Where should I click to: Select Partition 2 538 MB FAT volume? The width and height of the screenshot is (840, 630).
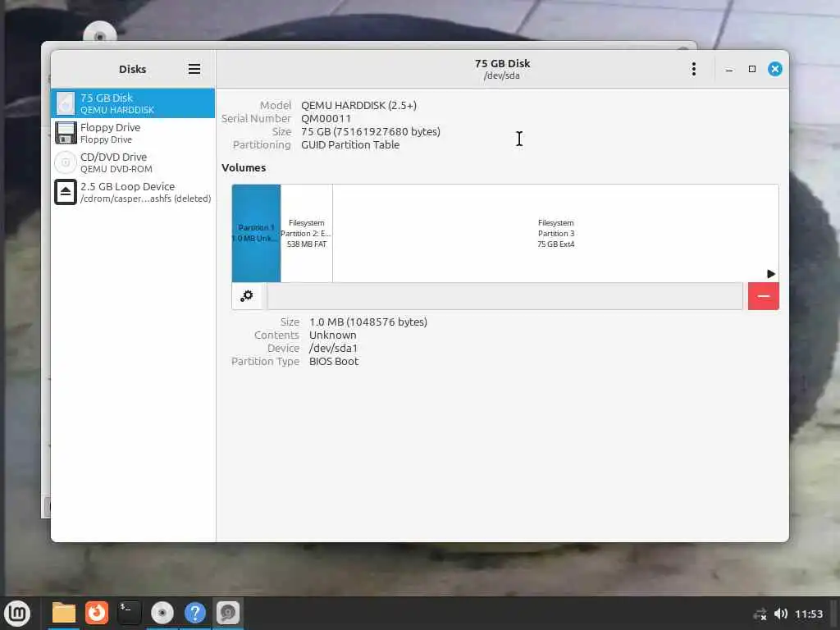(x=307, y=233)
